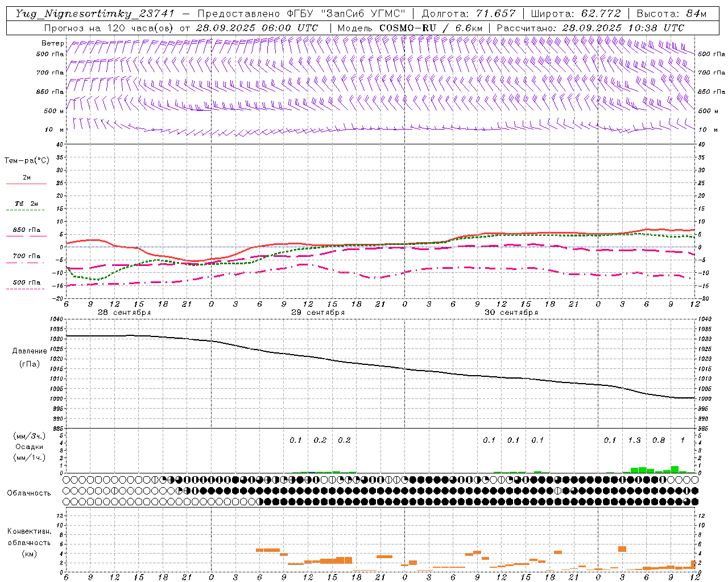Click the 28 сентября date label

[125, 313]
